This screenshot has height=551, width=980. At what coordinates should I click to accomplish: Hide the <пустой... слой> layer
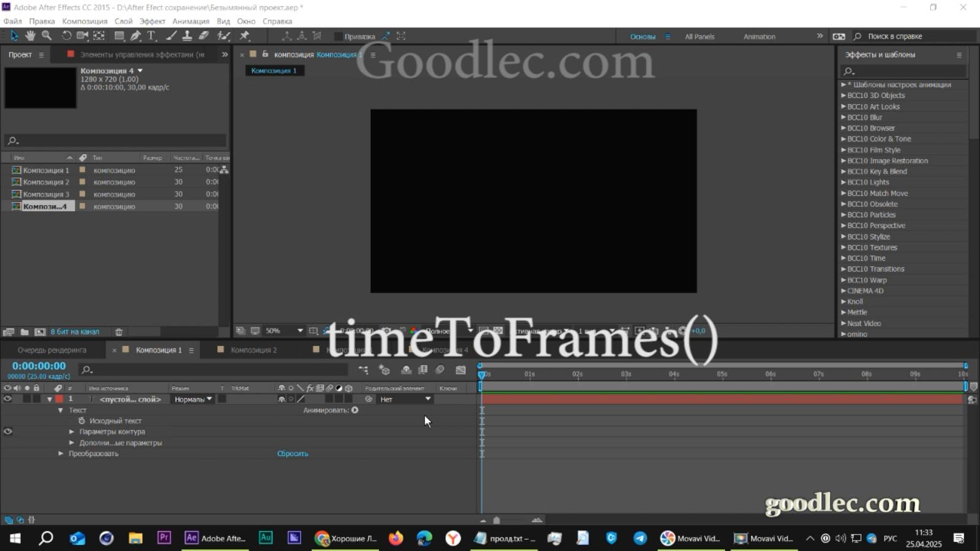[x=7, y=399]
